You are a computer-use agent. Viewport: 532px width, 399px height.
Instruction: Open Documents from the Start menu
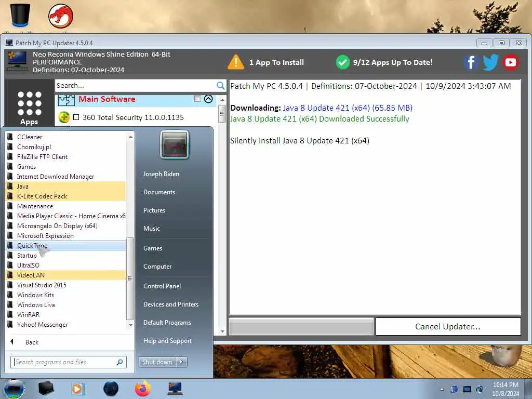click(159, 192)
